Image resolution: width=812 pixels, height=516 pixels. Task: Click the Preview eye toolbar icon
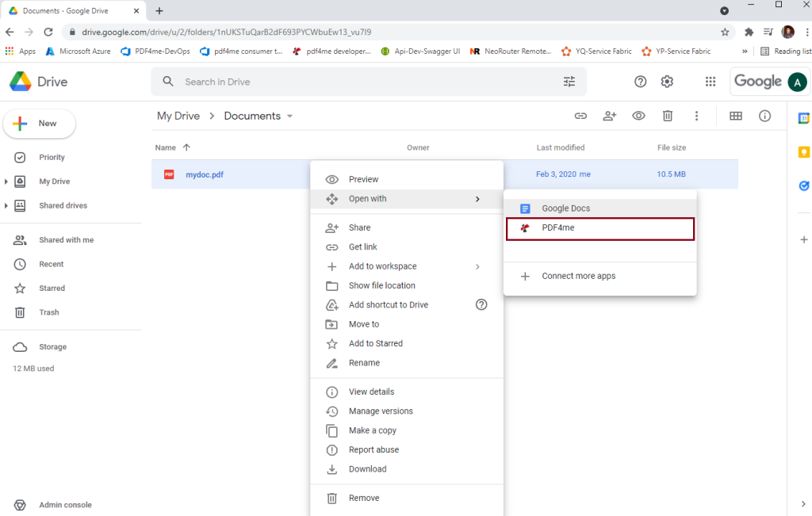638,116
